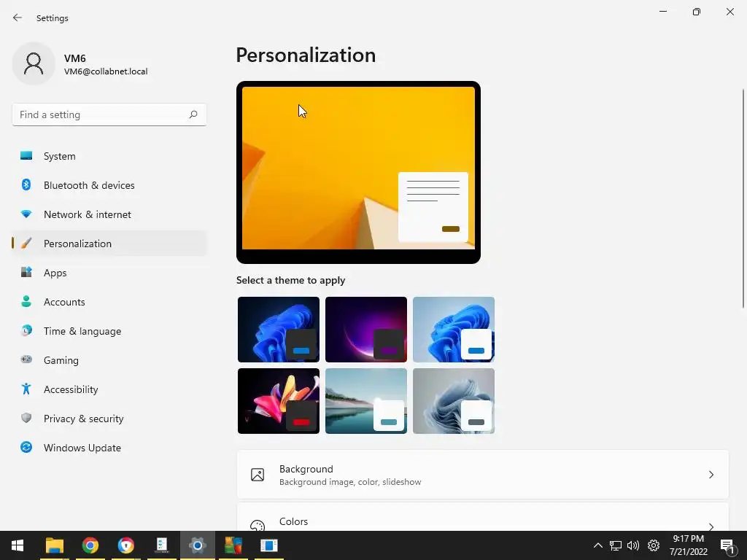Open the Accessibility settings category
This screenshot has width=747, height=560.
pyautogui.click(x=109, y=389)
